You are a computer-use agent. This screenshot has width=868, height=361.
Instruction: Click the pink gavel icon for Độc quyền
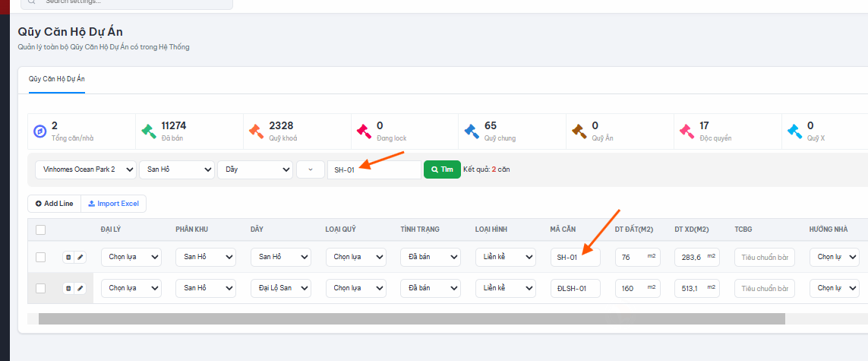click(x=687, y=131)
